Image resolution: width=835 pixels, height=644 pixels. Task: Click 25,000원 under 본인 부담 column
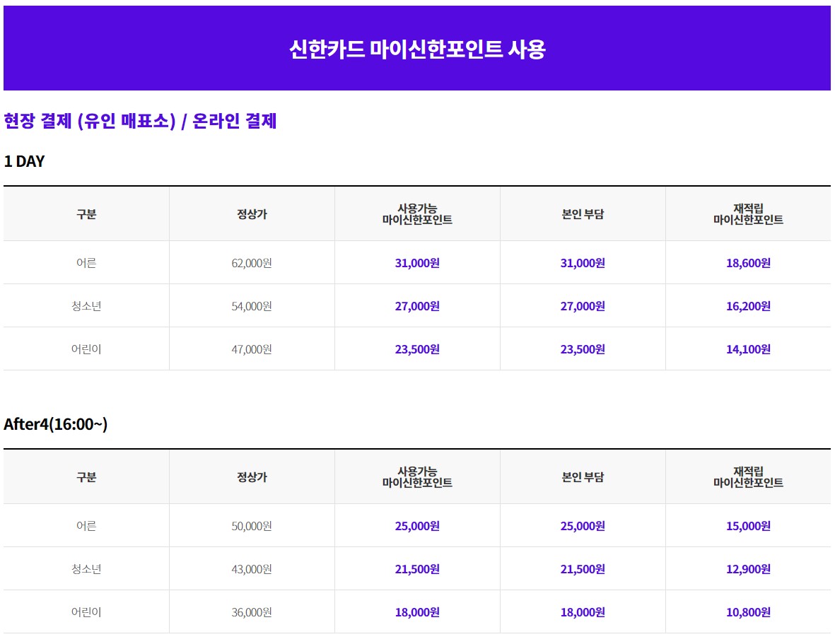(x=583, y=526)
